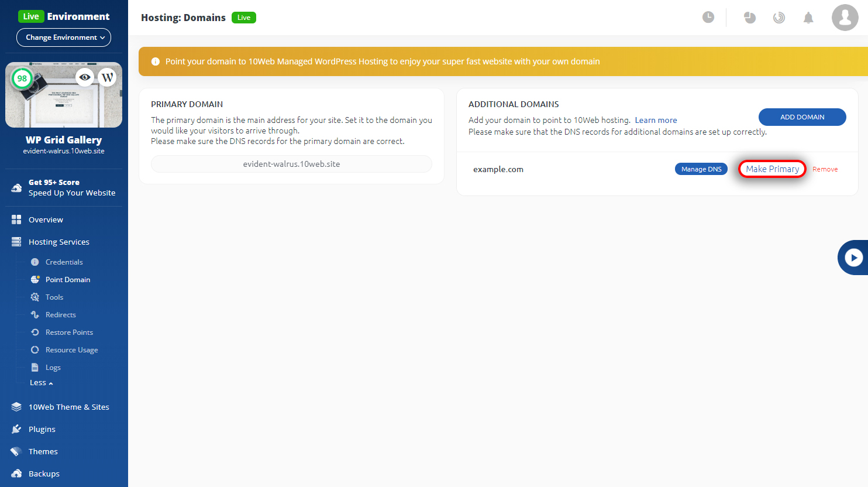Click the speed-up cloud icon beside Get 95+ Score
868x487 pixels.
(x=16, y=188)
